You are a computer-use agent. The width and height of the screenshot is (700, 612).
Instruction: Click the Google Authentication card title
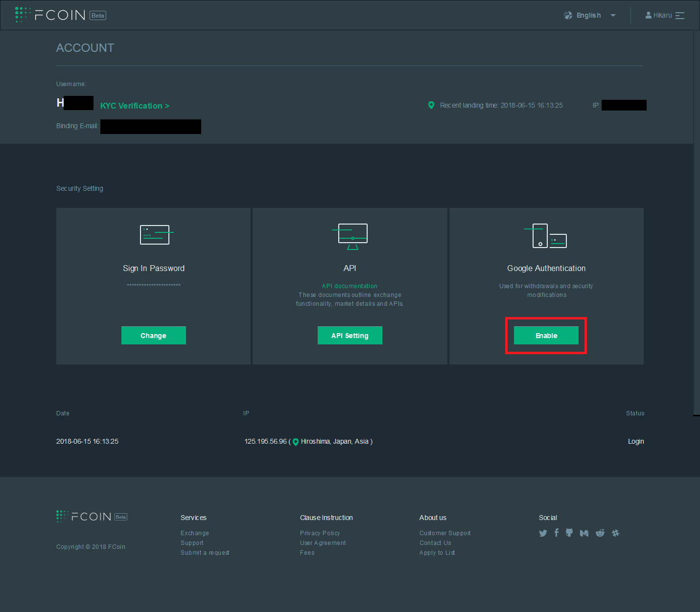(546, 268)
